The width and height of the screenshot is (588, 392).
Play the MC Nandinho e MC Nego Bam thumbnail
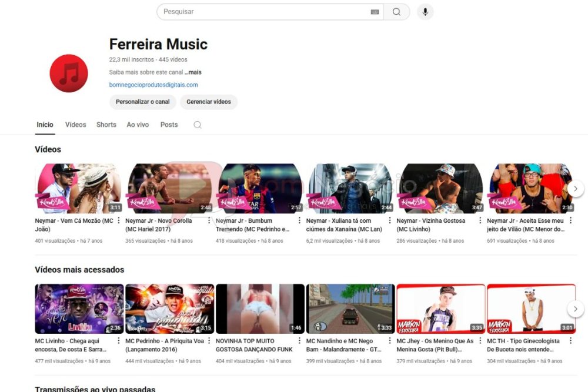(x=350, y=309)
